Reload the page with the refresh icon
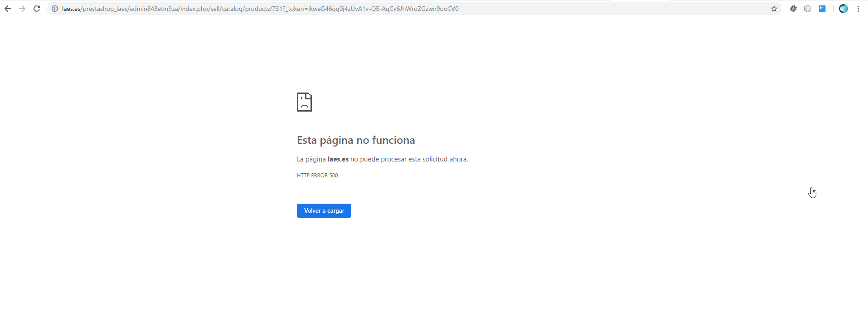The height and width of the screenshot is (313, 868). point(37,9)
